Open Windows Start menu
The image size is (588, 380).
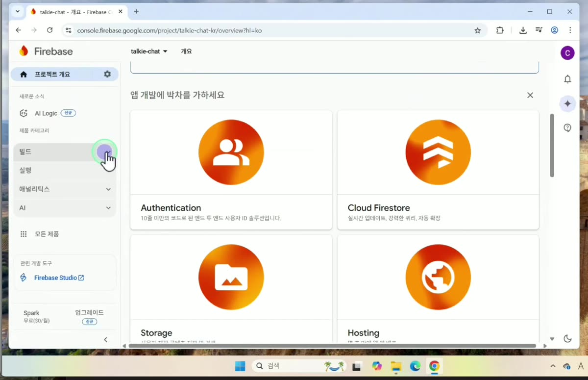click(x=240, y=366)
